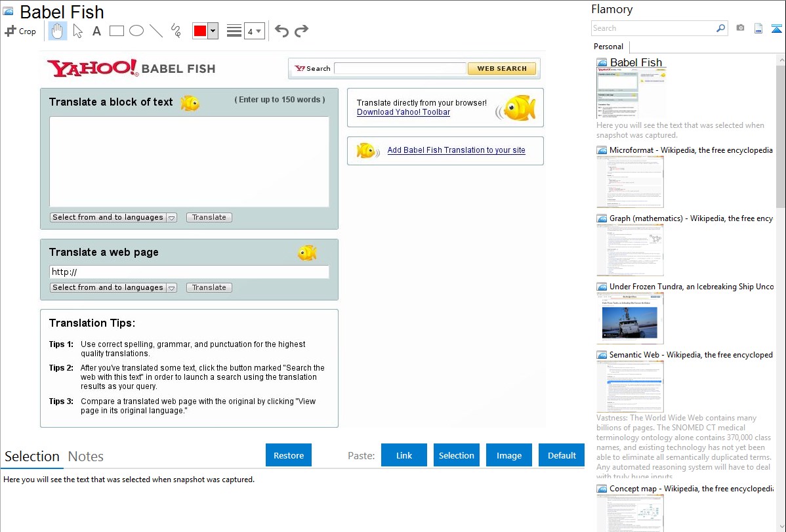Viewport: 786px width, 532px height.
Task: Paste as Selection
Action: tap(456, 455)
